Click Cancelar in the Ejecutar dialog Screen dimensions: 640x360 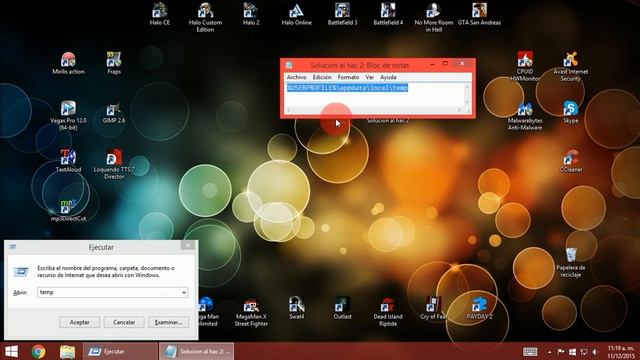point(124,322)
